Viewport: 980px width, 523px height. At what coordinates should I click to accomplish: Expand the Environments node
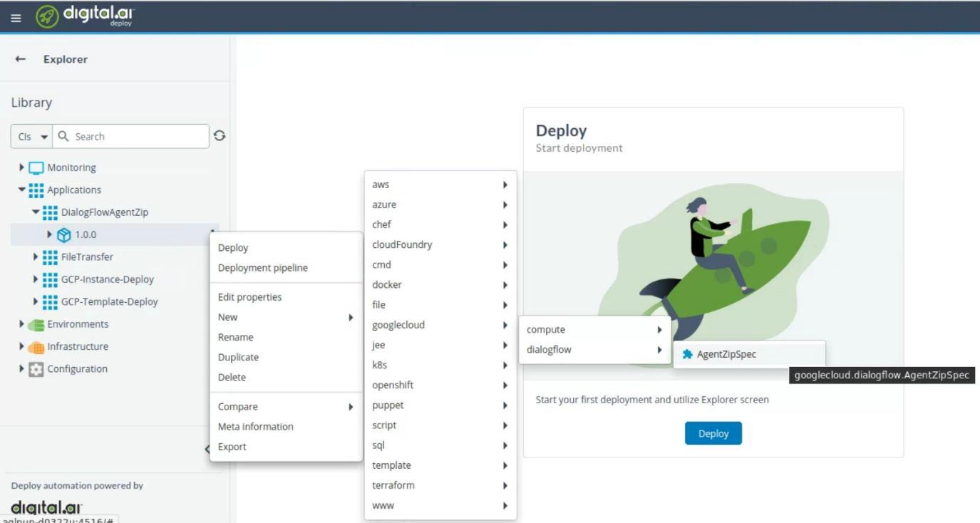21,324
